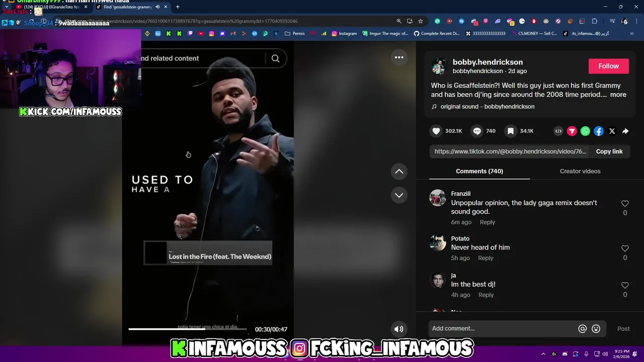Screen dimensions: 644x362
Task: Seek on the video progress bar
Action: (x=188, y=329)
